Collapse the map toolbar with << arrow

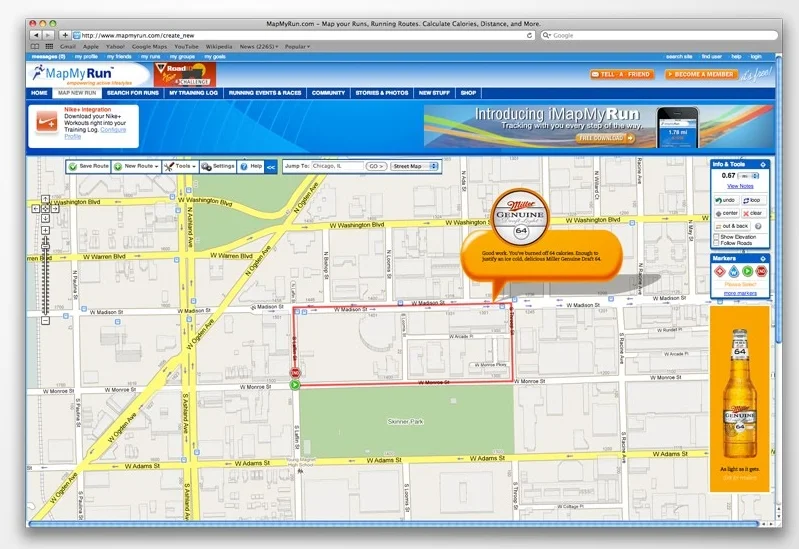tap(271, 167)
